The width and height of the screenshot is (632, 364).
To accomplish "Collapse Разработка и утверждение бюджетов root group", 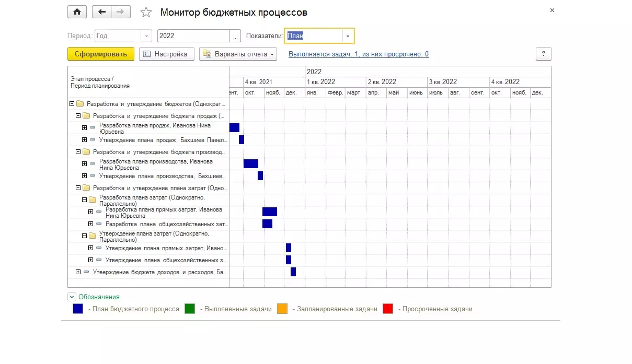I will [72, 104].
